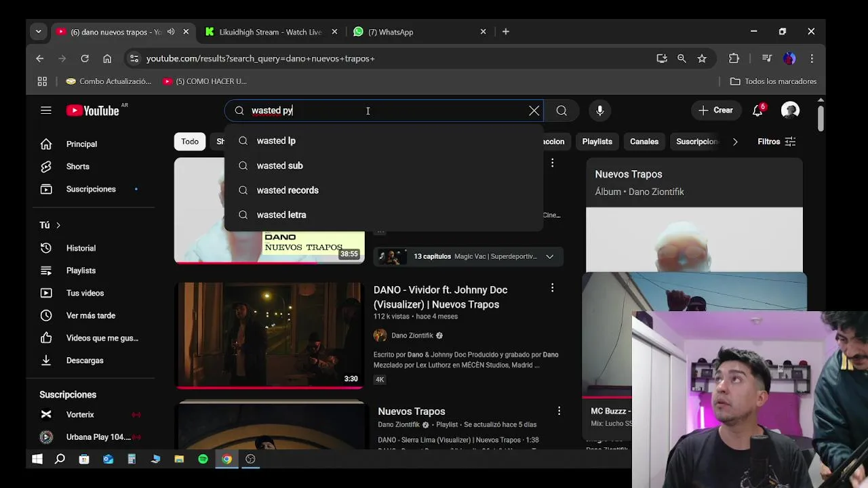The height and width of the screenshot is (488, 868).
Task: Clear the search box with the X
Action: coord(534,110)
